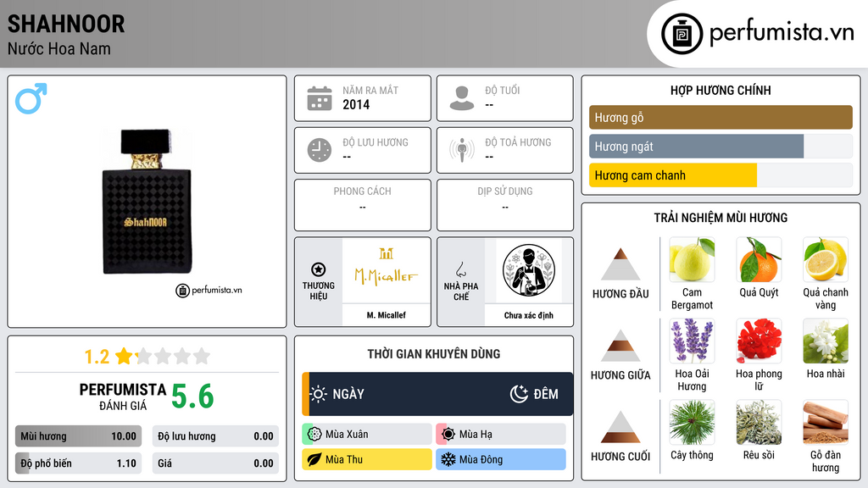
Task: Click the Quả Quýt mandarin note image
Action: pos(759,259)
